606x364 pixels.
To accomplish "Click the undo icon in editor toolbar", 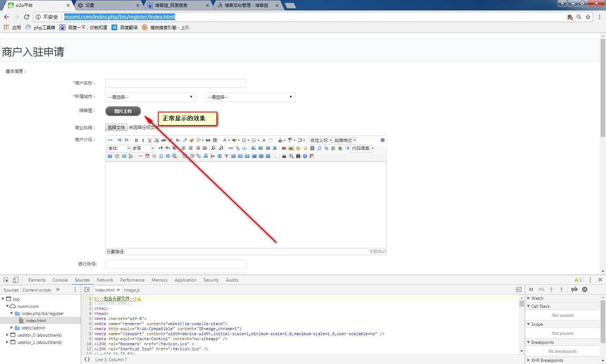I will [x=119, y=140].
